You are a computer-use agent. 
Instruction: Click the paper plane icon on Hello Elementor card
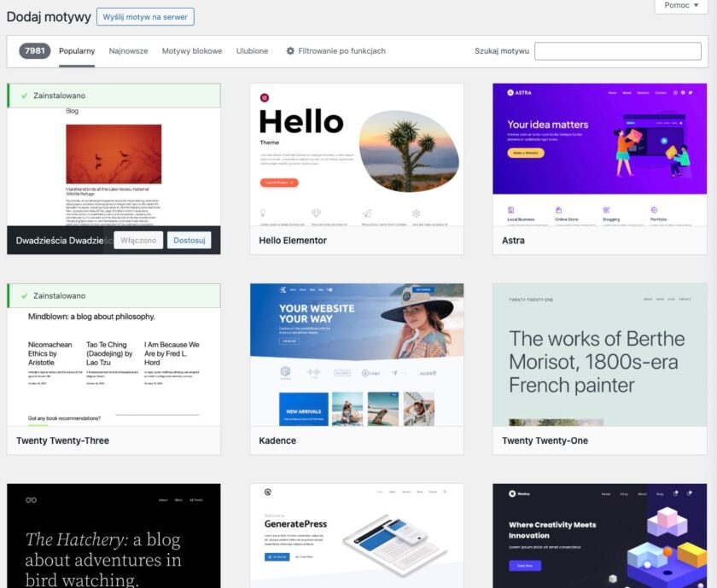click(367, 212)
